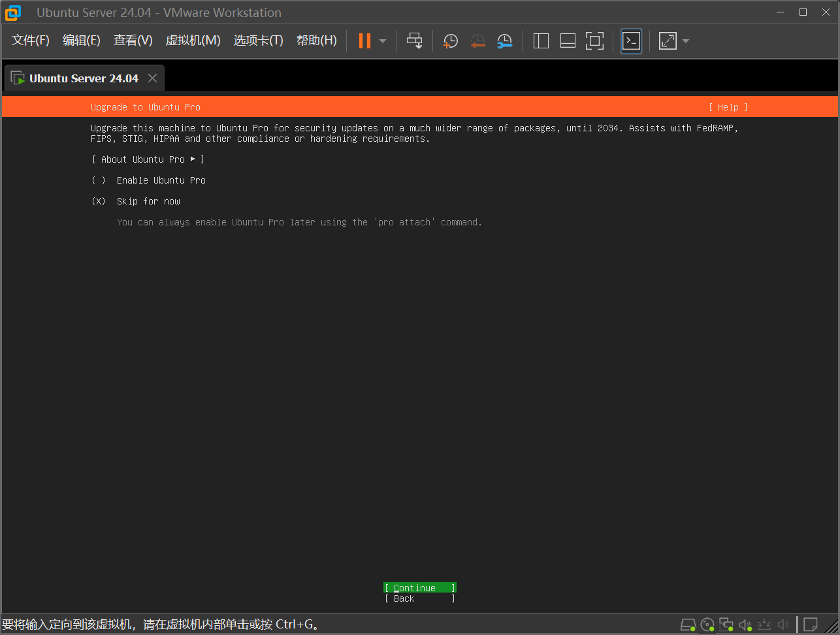Toggle the console view icon
The image size is (840, 635).
pyautogui.click(x=631, y=41)
